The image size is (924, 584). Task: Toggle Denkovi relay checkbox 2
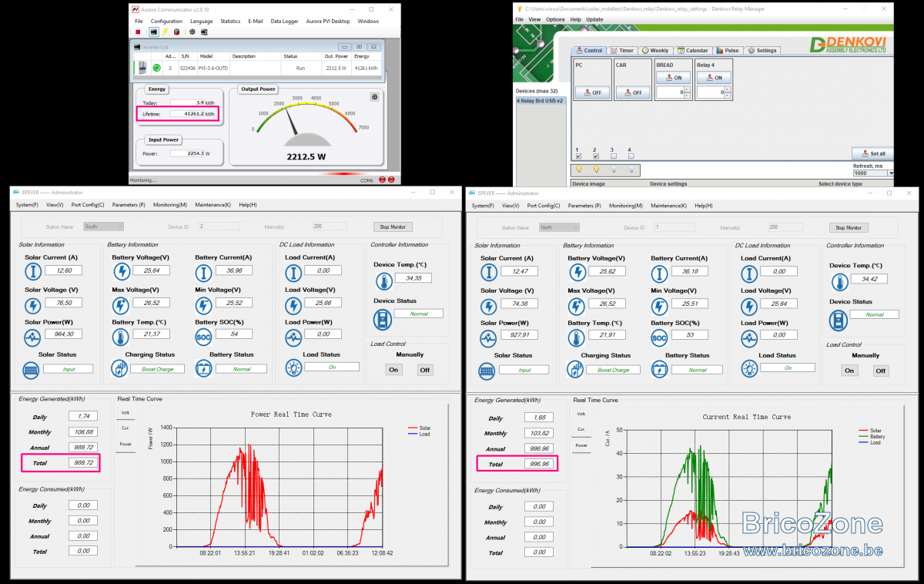[595, 156]
